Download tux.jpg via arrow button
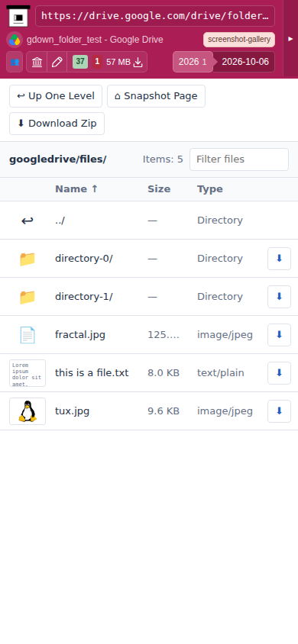Viewport: 298px width, 644px height. (x=280, y=411)
